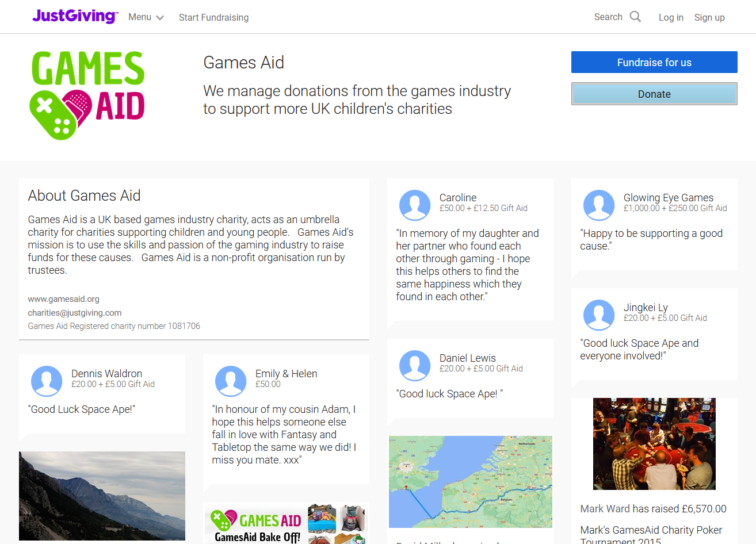
Task: Click the '£50.00 + £12.50 Gift Aid' amount
Action: click(x=483, y=208)
